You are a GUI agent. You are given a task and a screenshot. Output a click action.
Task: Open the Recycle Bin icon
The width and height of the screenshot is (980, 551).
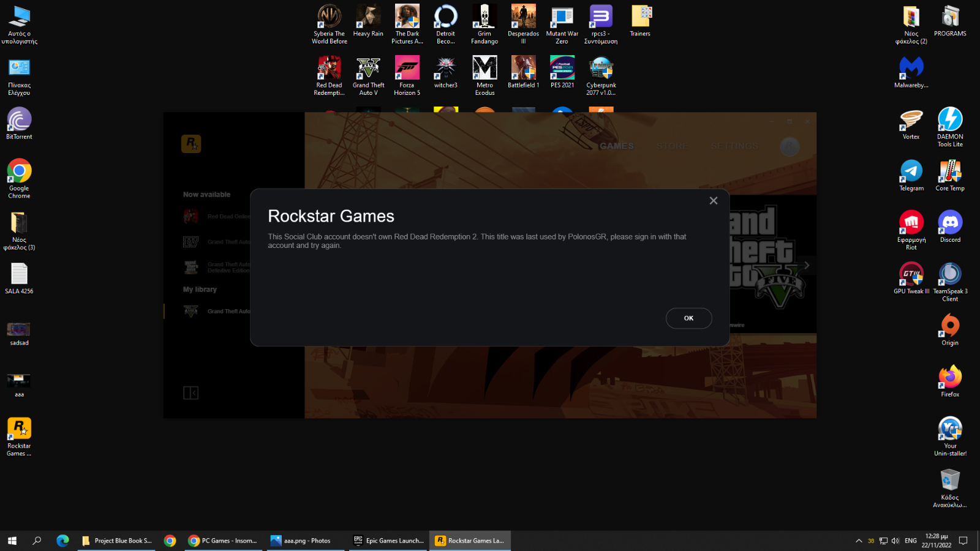point(950,488)
